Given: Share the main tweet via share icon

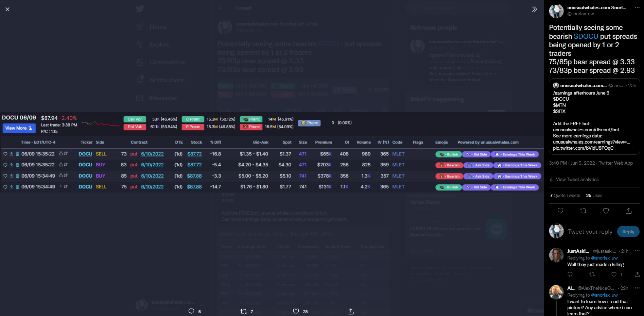Looking at the screenshot, I should [628, 211].
